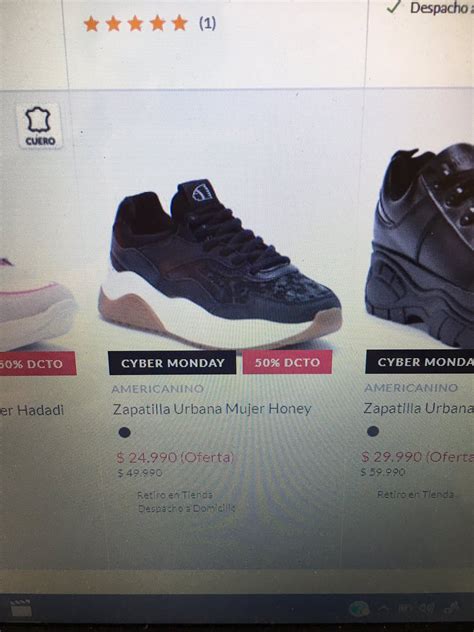Open Americanino brand link above Honey sneaker
This screenshot has height=632, width=474.
[158, 389]
